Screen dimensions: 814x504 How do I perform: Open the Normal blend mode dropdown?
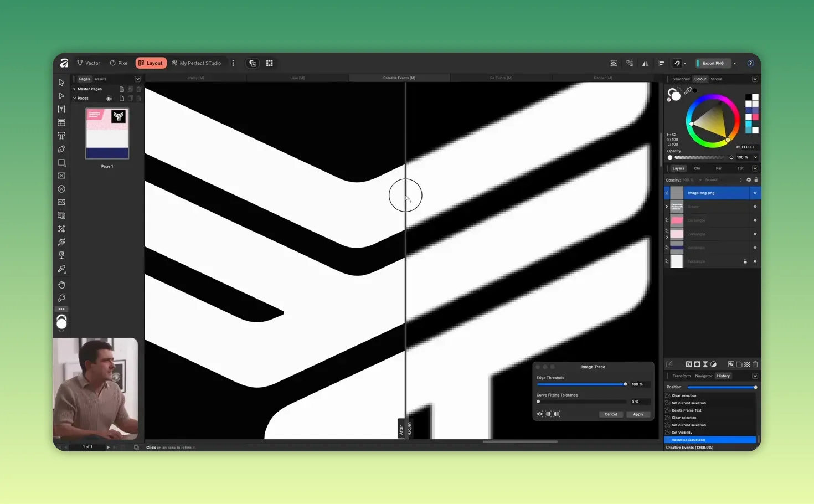723,180
